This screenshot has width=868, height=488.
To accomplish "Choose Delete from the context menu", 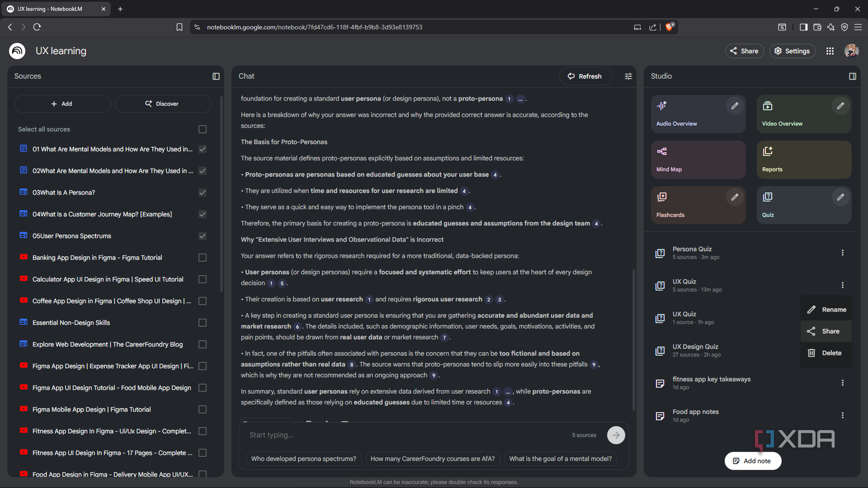I will 826,353.
